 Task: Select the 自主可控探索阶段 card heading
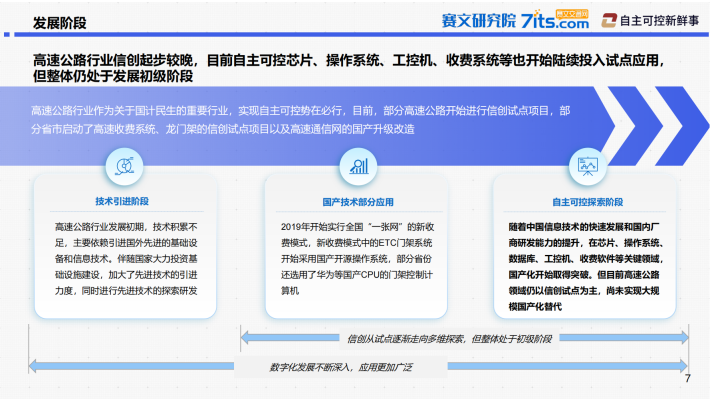pyautogui.click(x=587, y=202)
